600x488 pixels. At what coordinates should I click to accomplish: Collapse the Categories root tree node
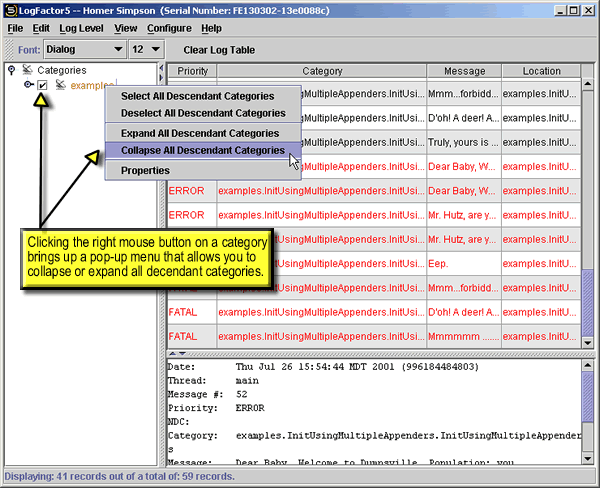(x=11, y=70)
